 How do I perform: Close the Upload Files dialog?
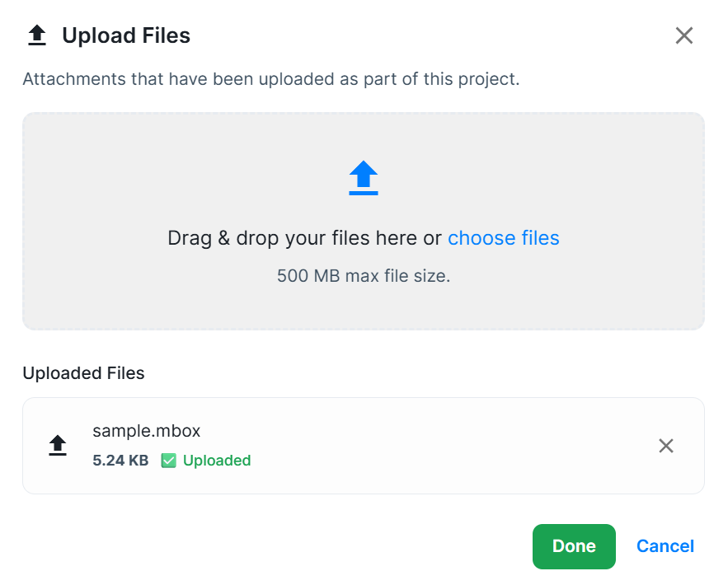pos(683,35)
